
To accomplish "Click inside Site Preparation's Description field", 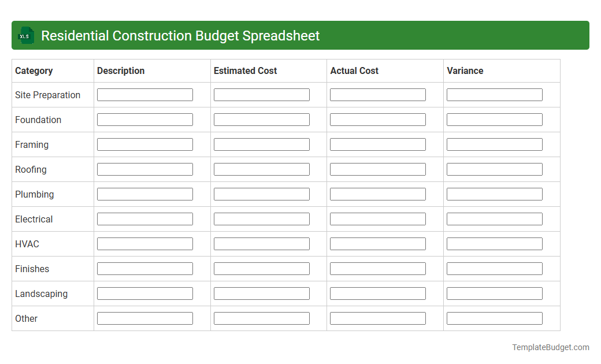I will pos(144,94).
